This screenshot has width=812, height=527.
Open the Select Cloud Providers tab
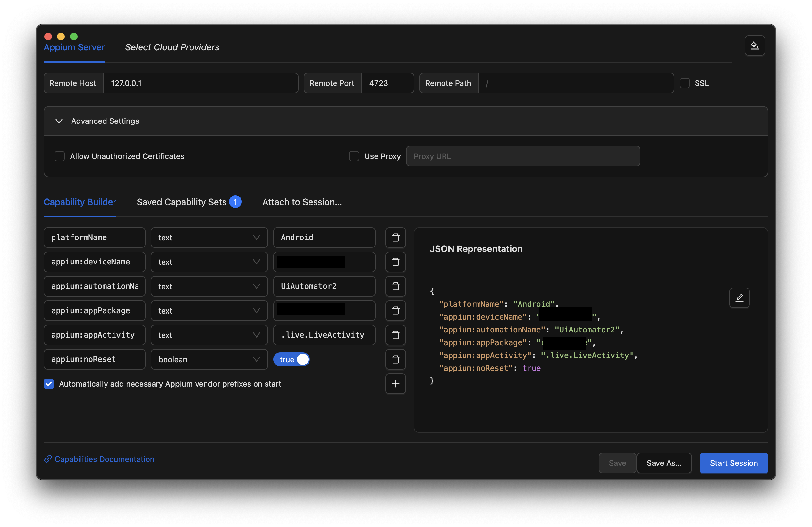(172, 47)
